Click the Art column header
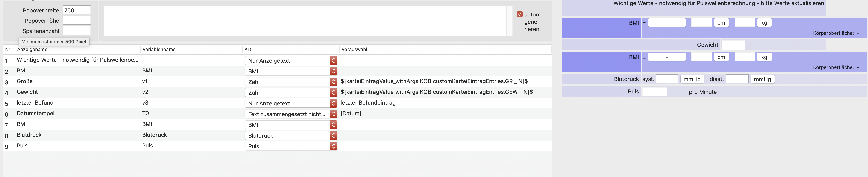Image resolution: width=868 pixels, height=177 pixels. tap(291, 49)
